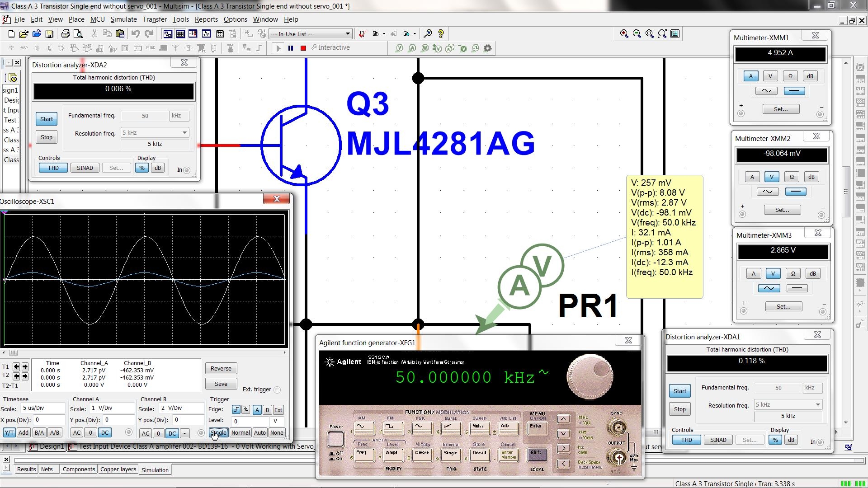Set XMM1 multimeter to Ammeter mode
This screenshot has width=868, height=488.
click(x=751, y=76)
